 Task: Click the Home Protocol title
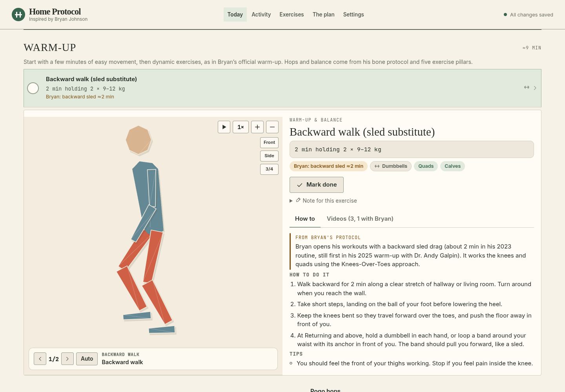tap(55, 12)
